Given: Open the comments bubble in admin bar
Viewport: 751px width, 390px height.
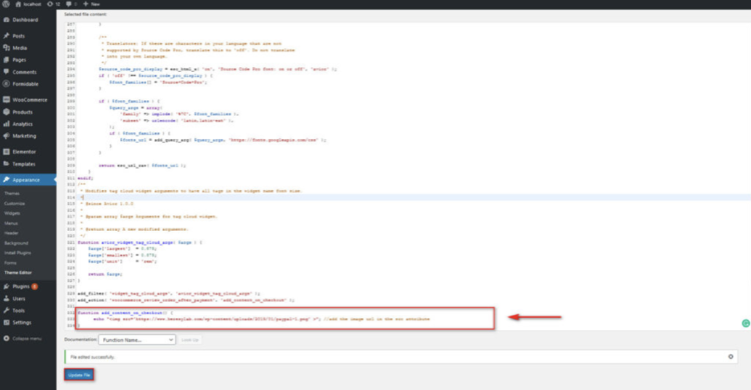Looking at the screenshot, I should [x=68, y=4].
